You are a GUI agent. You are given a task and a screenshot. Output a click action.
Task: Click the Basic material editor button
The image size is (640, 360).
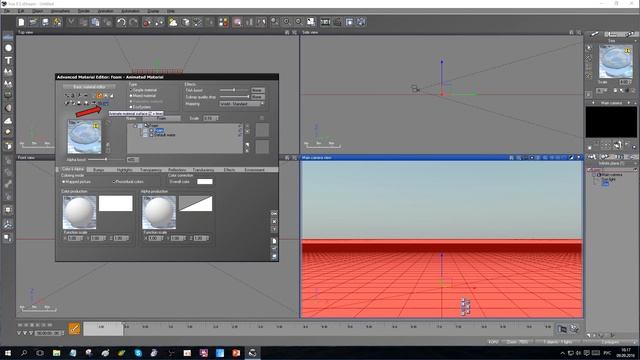click(89, 87)
